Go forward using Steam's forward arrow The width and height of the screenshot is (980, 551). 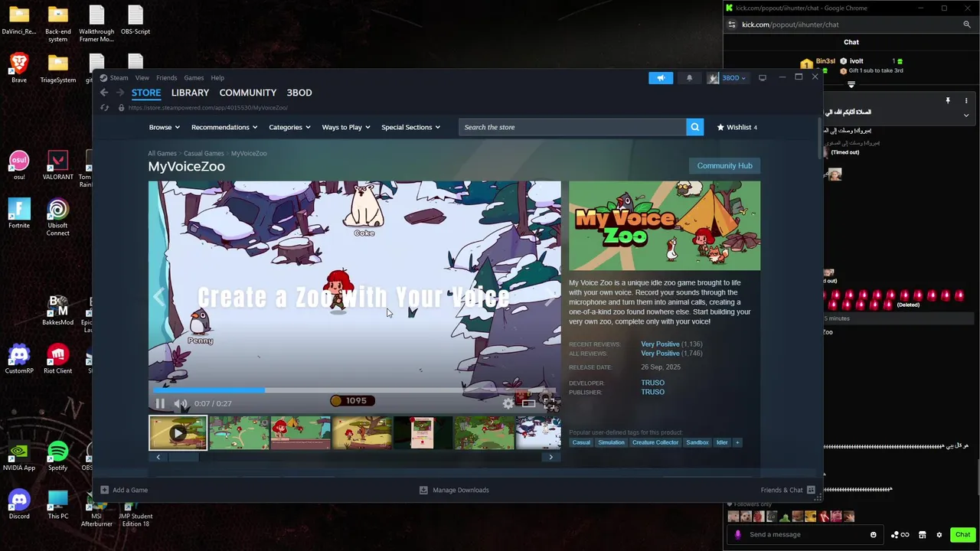(120, 93)
